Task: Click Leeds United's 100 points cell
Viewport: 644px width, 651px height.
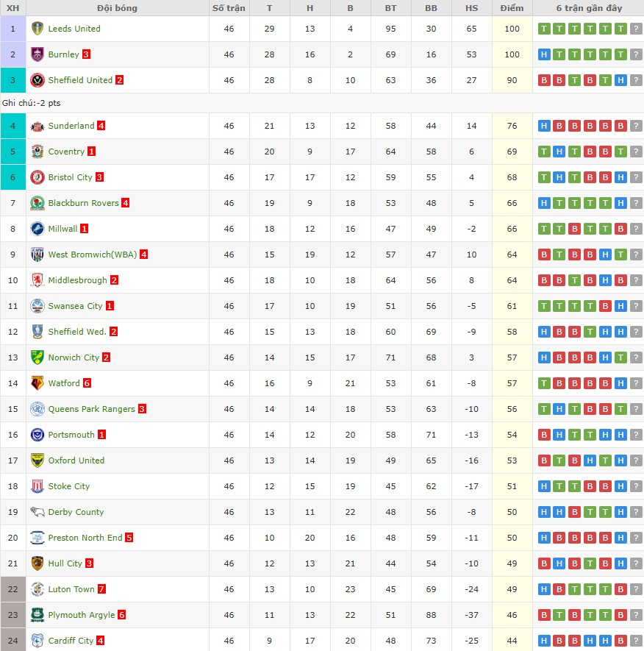Action: coord(512,29)
